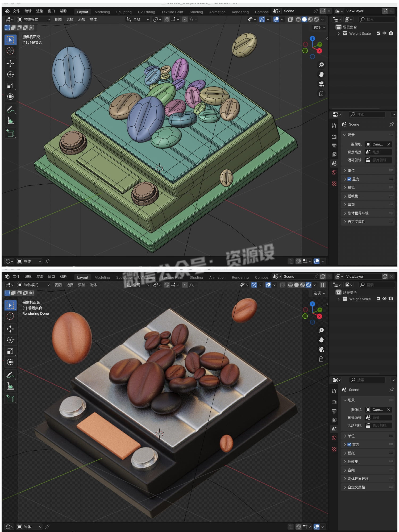This screenshot has height=532, width=399.
Task: Open the 渲染 menu in the lower window
Action: coord(40,277)
